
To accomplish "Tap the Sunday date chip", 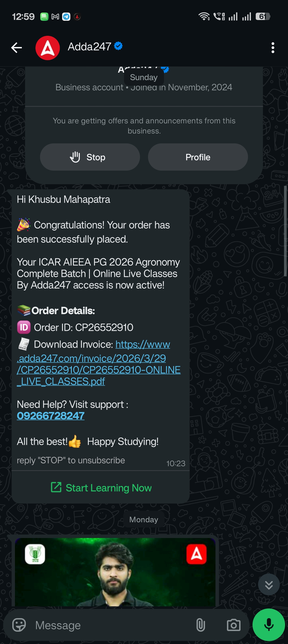I will coord(144,77).
